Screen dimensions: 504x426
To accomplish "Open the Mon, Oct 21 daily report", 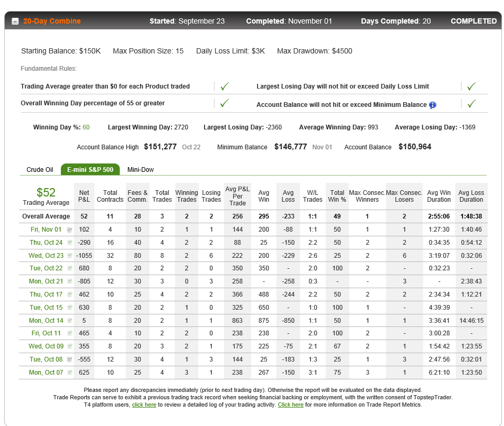I will pyautogui.click(x=46, y=281).
